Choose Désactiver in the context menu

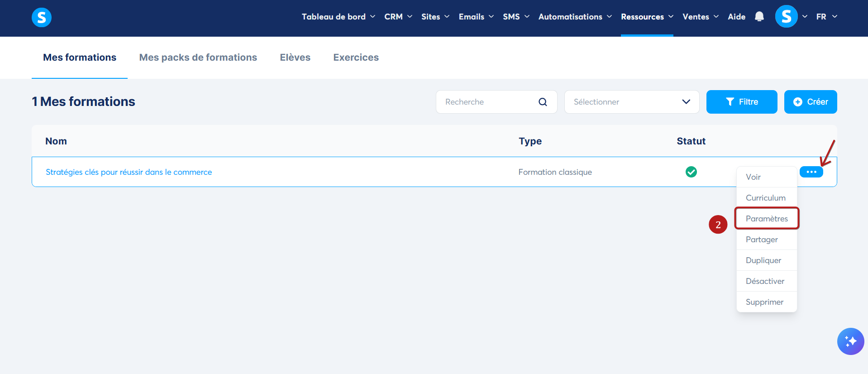click(767, 281)
